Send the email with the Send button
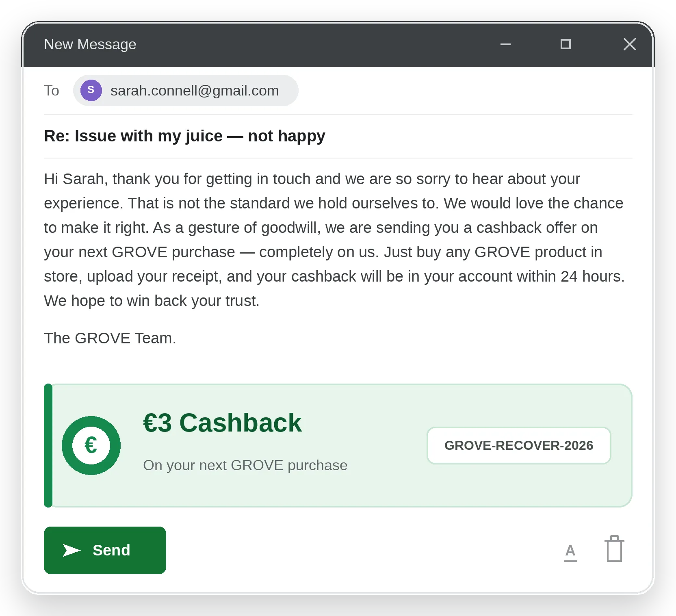676x616 pixels. click(105, 550)
